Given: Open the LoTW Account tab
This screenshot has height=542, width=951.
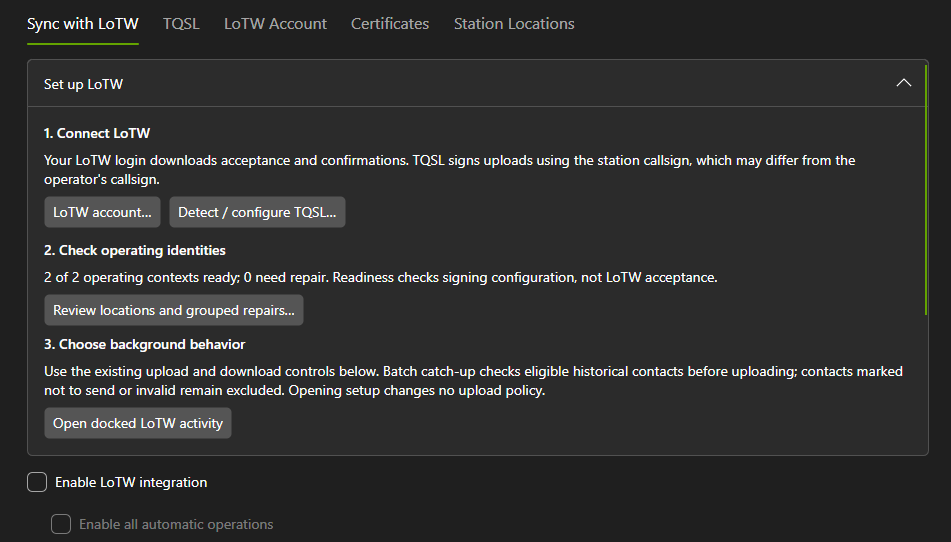Looking at the screenshot, I should pyautogui.click(x=275, y=24).
